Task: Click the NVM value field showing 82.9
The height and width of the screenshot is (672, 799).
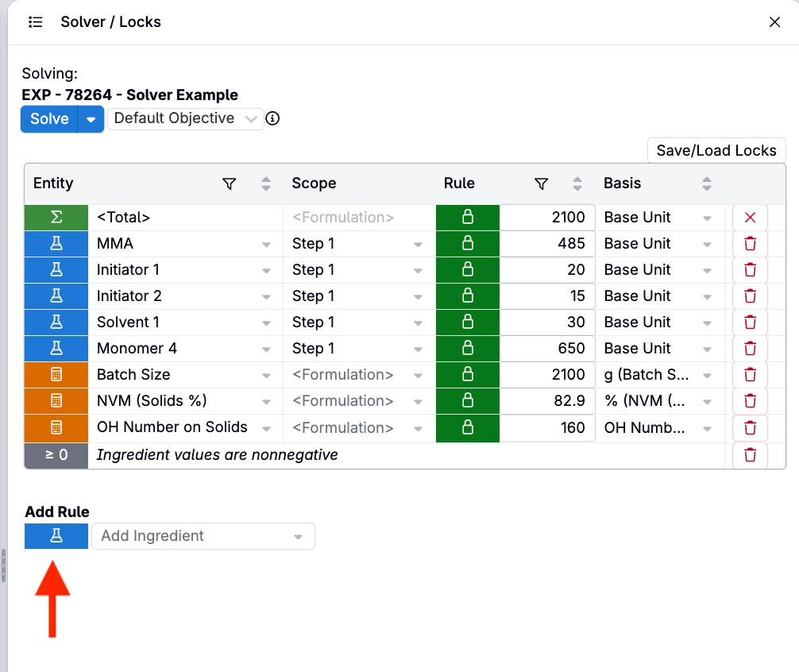Action: point(547,401)
